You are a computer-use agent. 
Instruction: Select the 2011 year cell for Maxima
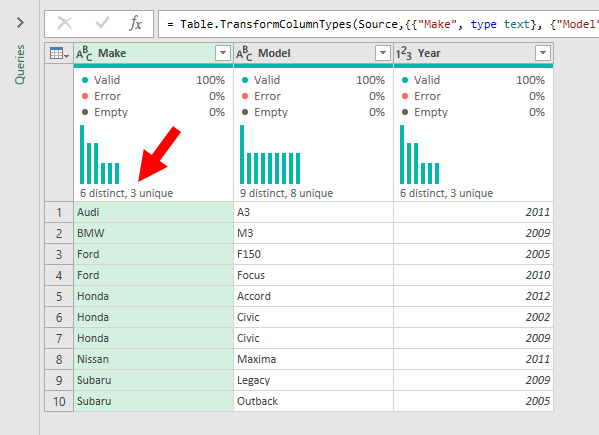(473, 359)
